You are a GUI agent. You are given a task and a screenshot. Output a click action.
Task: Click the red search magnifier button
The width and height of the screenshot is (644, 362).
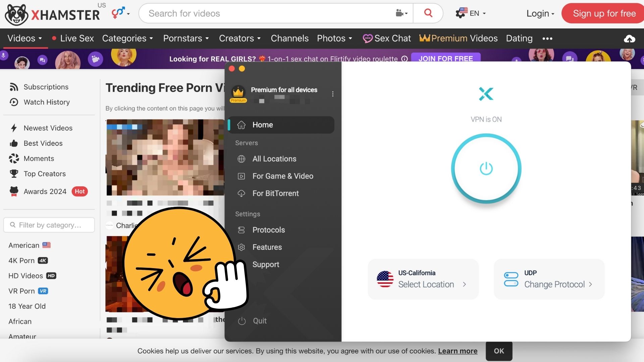pos(428,13)
